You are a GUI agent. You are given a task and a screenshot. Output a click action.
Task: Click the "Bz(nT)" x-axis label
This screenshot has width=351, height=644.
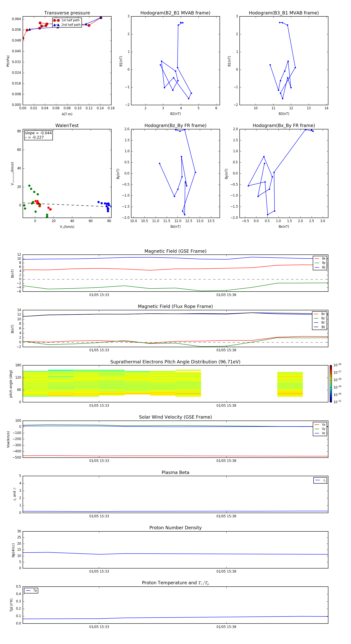[175, 227]
